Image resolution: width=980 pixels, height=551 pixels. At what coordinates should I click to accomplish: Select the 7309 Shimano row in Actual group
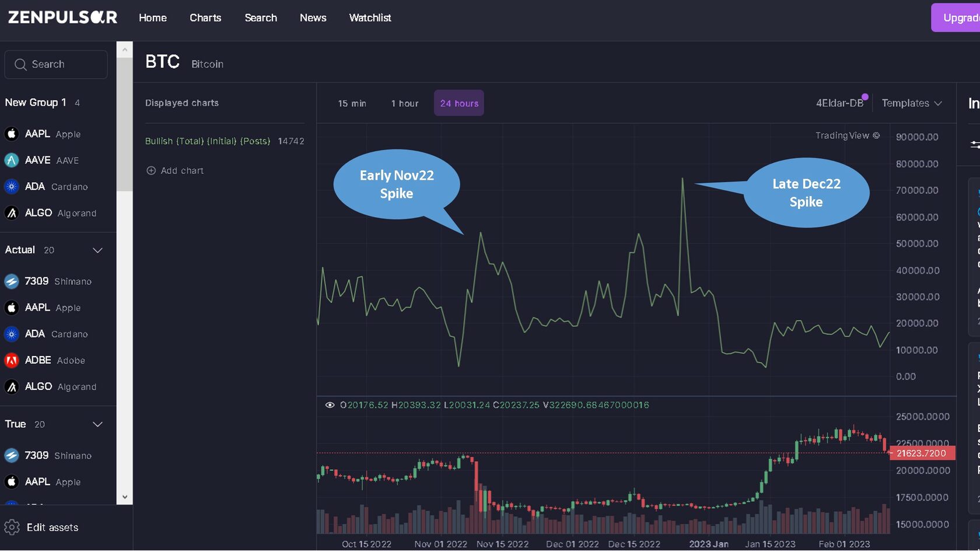pos(58,281)
